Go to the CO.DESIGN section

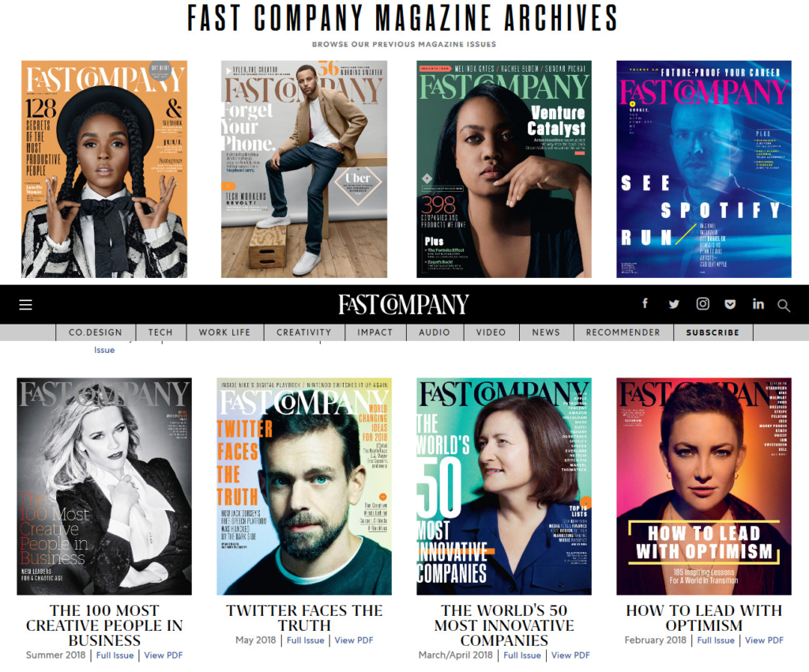click(96, 332)
